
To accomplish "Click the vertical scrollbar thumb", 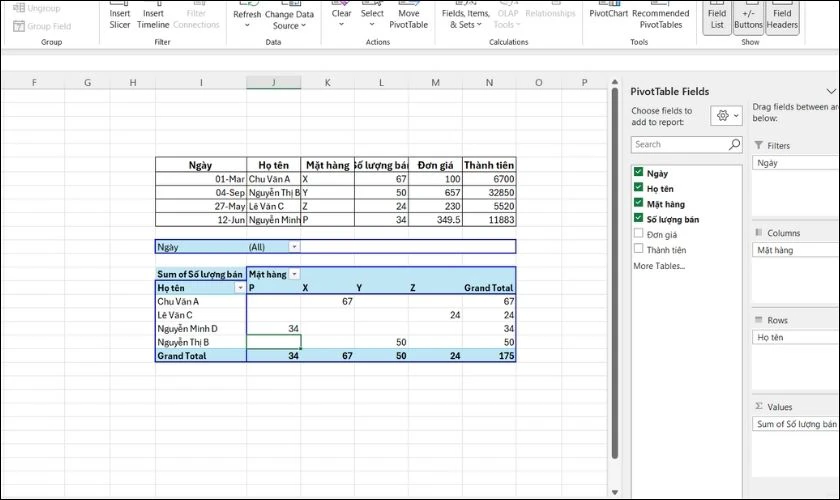I will click(x=614, y=273).
